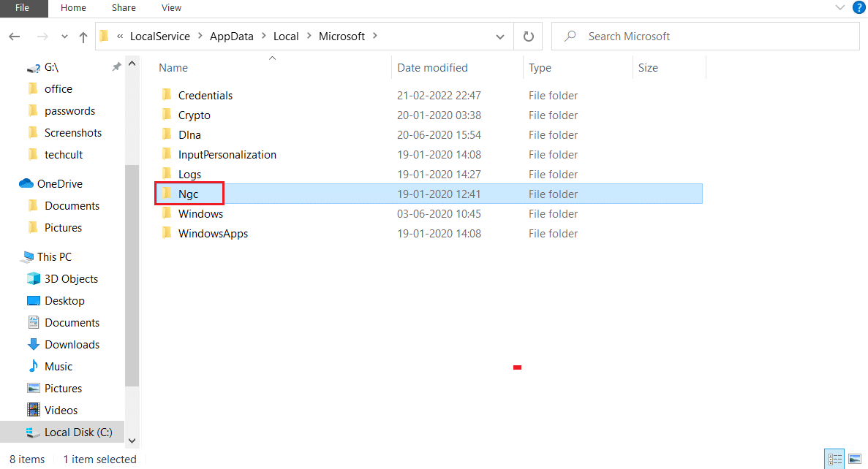Go forward with the right arrow
The image size is (868, 469).
pyautogui.click(x=42, y=37)
